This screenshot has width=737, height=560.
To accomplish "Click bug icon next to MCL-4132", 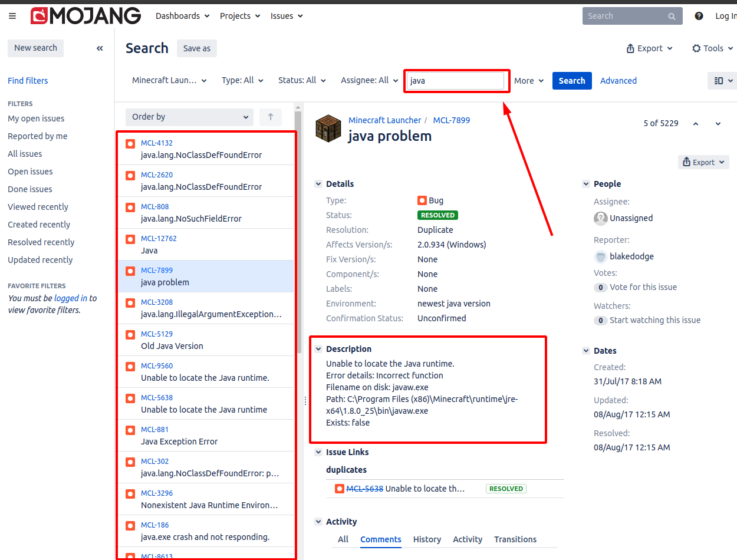I will pyautogui.click(x=130, y=143).
